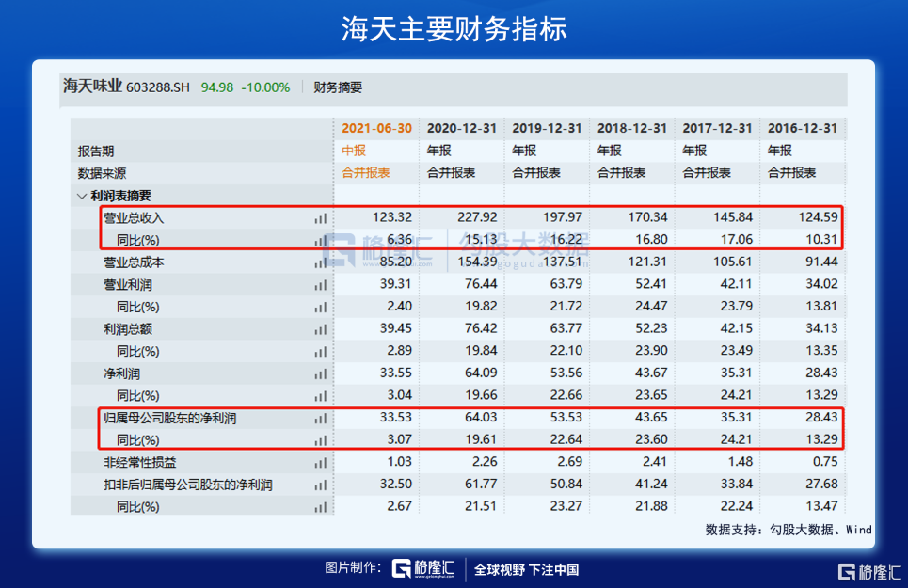
Task: Click the stock code 603288.SH
Action: [158, 87]
